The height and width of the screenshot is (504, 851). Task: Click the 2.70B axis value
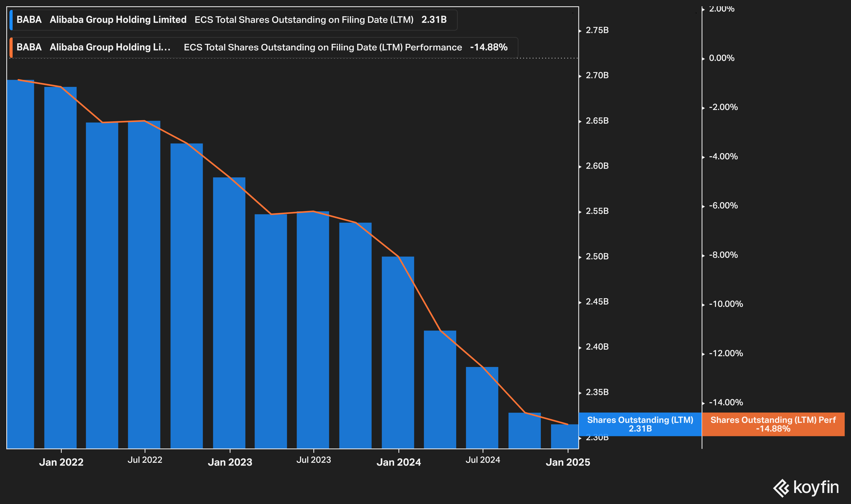coord(597,75)
